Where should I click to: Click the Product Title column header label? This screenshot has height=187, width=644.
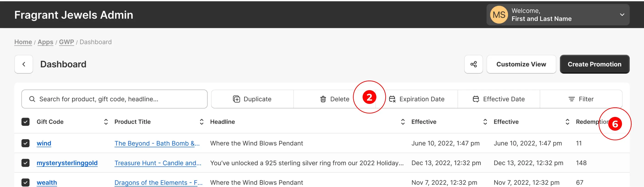click(x=133, y=122)
